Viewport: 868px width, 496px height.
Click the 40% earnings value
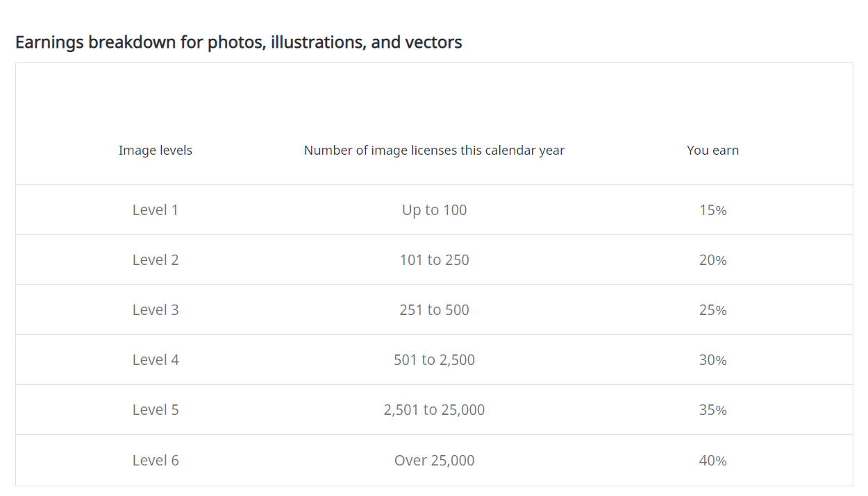click(712, 461)
